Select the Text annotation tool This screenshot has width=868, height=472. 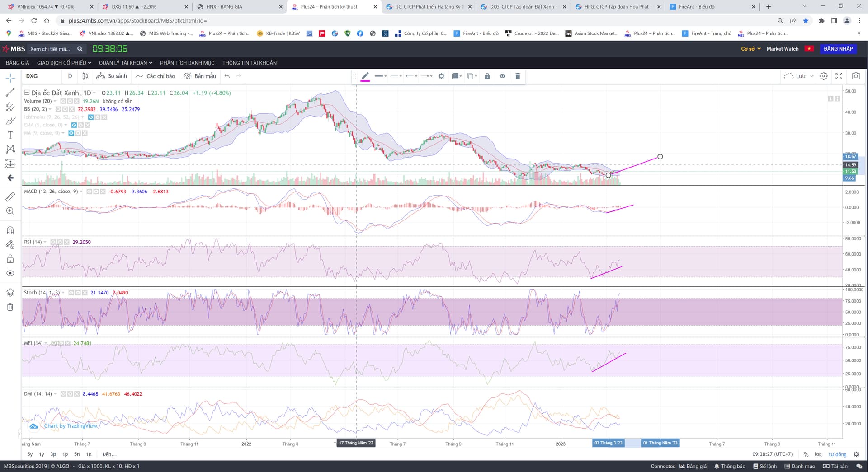[10, 135]
